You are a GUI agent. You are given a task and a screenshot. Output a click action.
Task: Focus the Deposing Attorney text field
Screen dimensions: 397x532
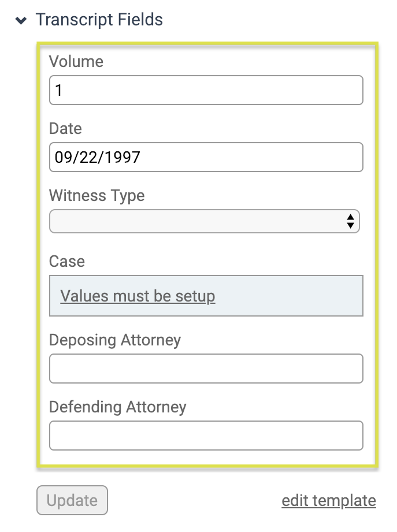[x=206, y=369]
